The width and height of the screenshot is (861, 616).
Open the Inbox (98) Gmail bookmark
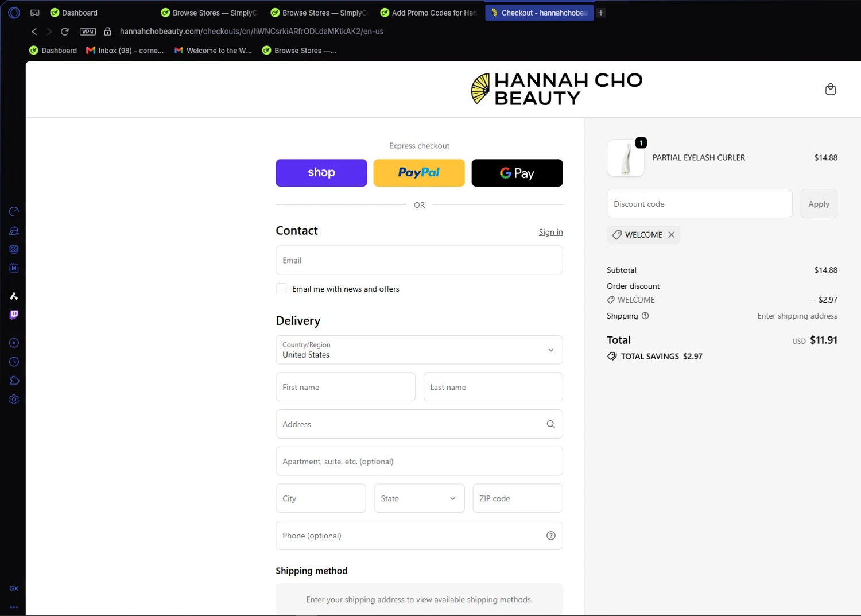click(x=125, y=51)
